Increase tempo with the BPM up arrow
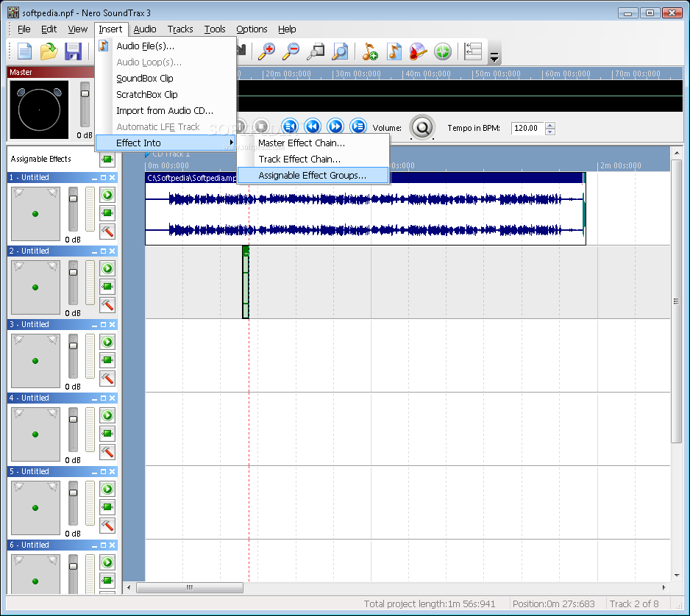Screen dimensions: 690x616 [x=550, y=125]
